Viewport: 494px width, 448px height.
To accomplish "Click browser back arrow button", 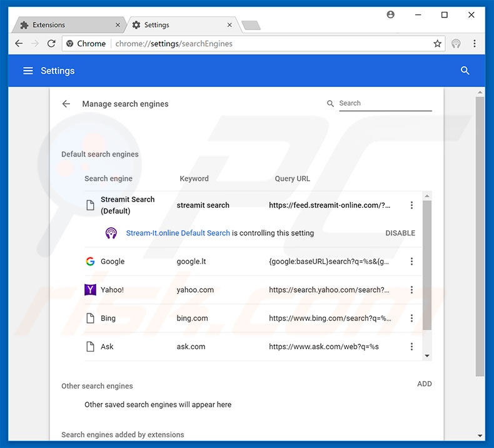I will tap(19, 44).
